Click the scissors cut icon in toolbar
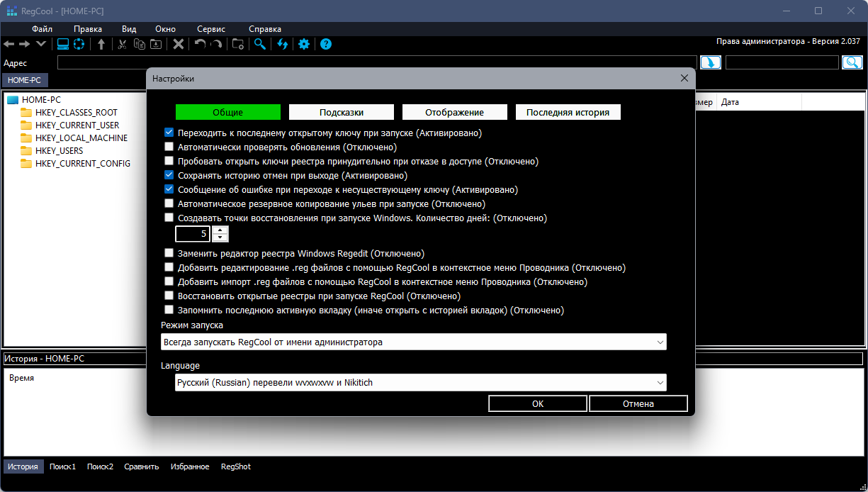Image resolution: width=868 pixels, height=492 pixels. pyautogui.click(x=123, y=44)
